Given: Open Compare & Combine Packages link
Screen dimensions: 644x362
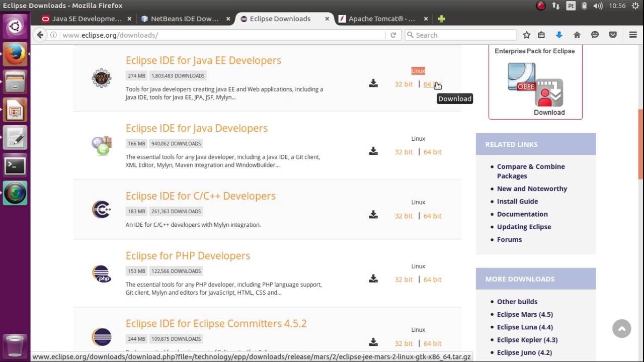Looking at the screenshot, I should [x=531, y=171].
